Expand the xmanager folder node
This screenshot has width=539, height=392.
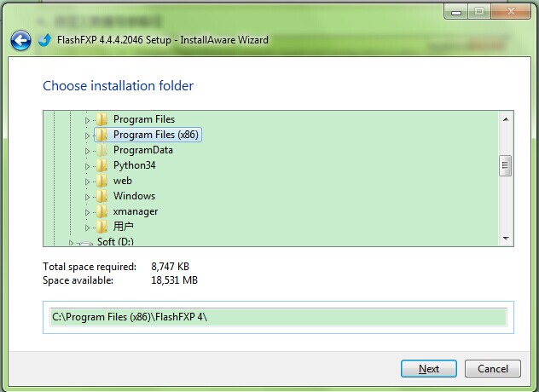coord(87,212)
